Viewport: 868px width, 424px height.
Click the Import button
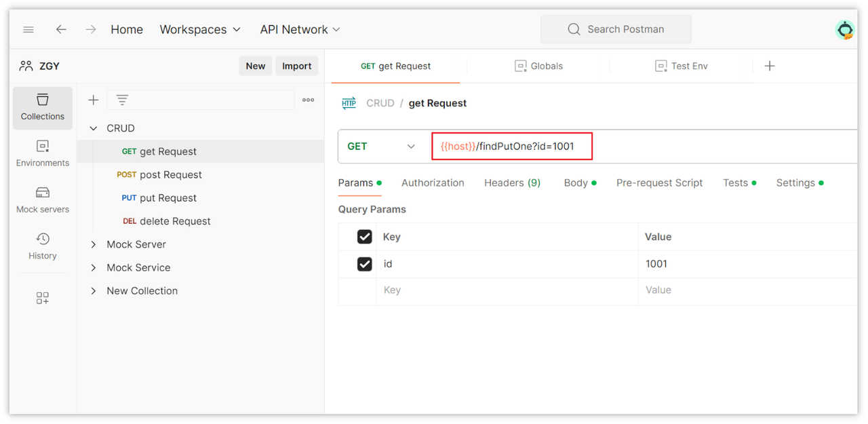click(296, 66)
